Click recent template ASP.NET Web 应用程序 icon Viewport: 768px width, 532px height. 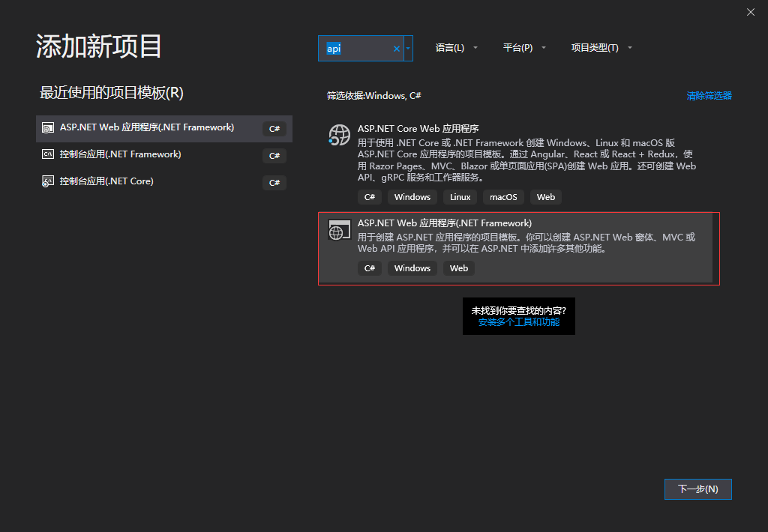click(47, 128)
